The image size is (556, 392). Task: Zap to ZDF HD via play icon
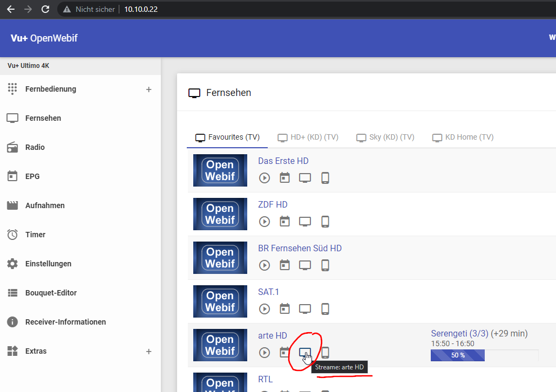click(x=265, y=222)
